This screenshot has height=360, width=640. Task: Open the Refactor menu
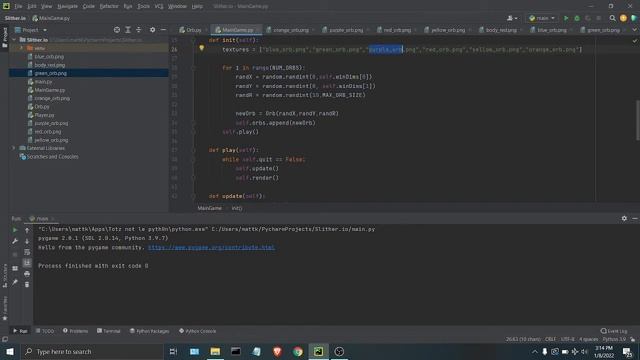[x=109, y=6]
